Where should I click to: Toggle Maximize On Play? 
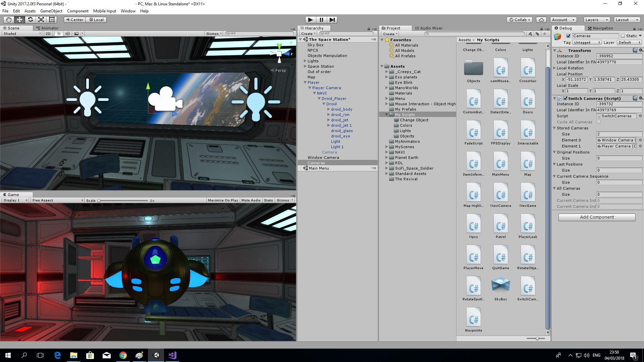(x=223, y=200)
